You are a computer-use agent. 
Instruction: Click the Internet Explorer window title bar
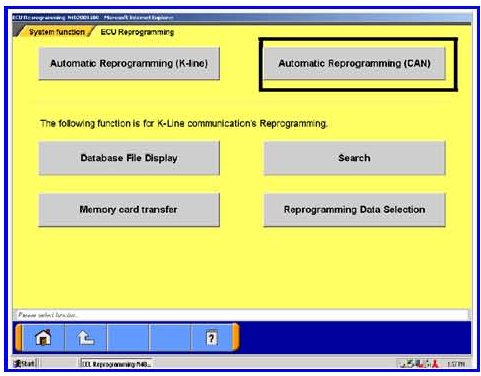242,17
